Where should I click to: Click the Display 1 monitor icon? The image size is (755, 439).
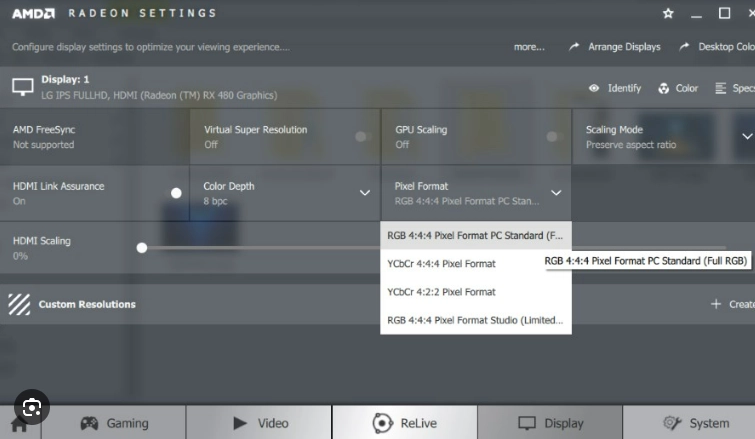point(23,87)
